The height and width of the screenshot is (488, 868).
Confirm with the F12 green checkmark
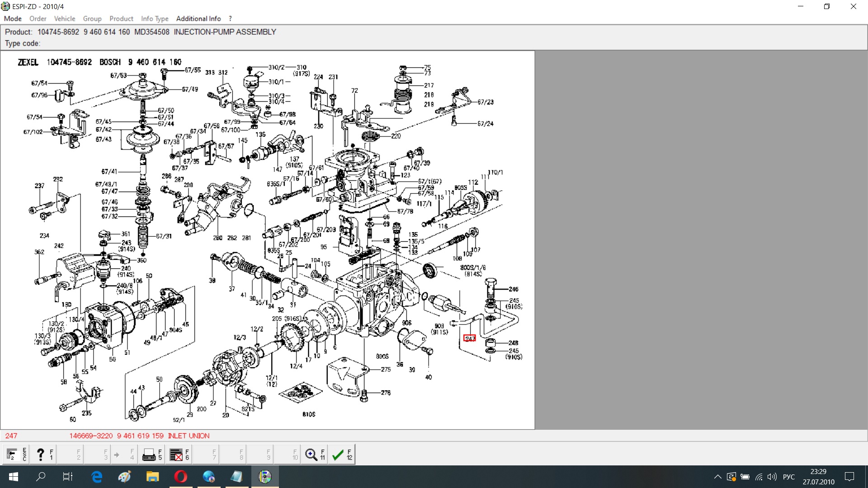pyautogui.click(x=341, y=455)
